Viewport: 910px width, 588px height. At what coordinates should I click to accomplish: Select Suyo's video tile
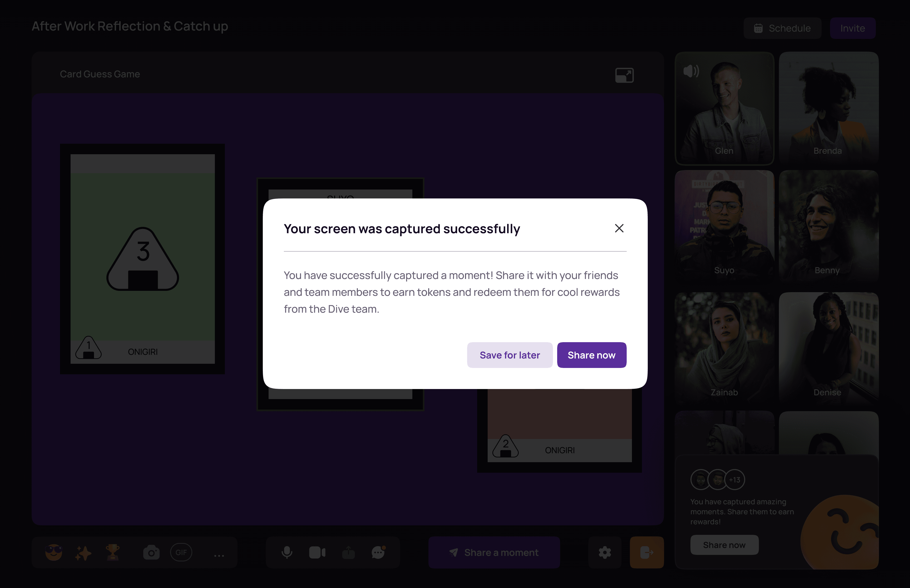pyautogui.click(x=724, y=227)
